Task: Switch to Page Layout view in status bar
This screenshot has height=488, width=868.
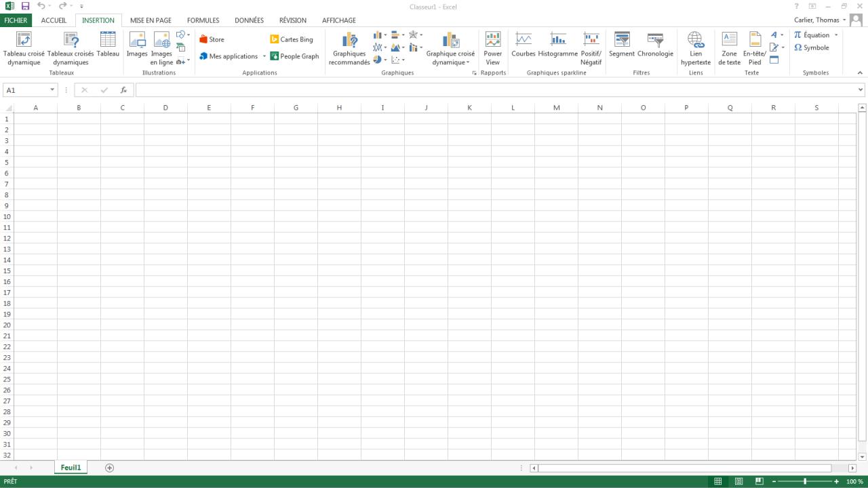Action: 738,481
